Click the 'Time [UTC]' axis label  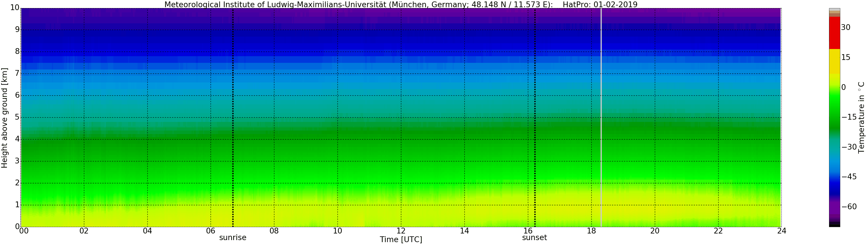coord(401,240)
